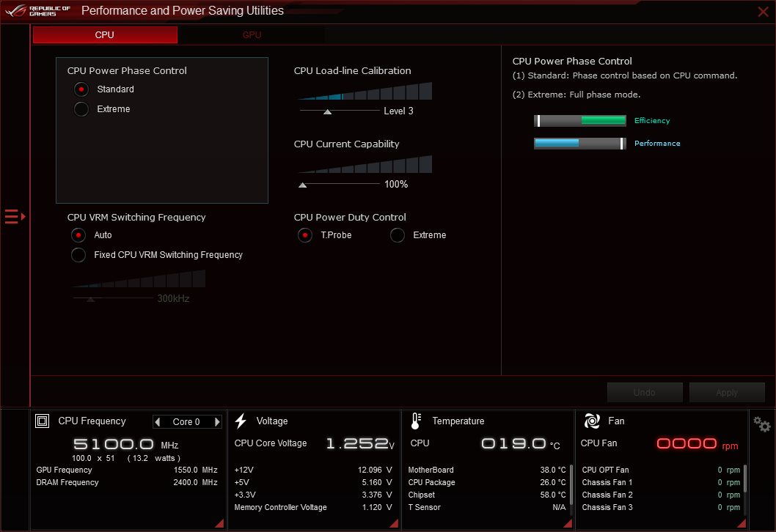Click the Temperature thermometer icon
Screen dimensions: 776x532
pyautogui.click(x=416, y=421)
